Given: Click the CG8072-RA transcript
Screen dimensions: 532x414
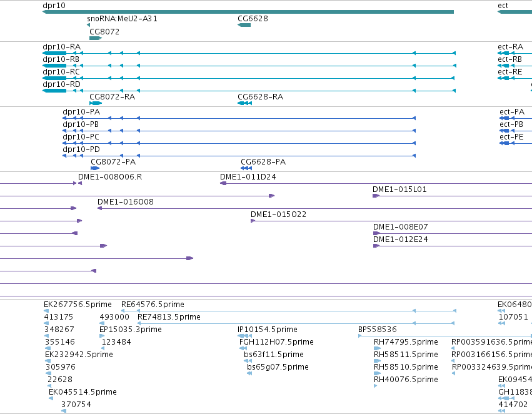Looking at the screenshot, I should tap(96, 103).
